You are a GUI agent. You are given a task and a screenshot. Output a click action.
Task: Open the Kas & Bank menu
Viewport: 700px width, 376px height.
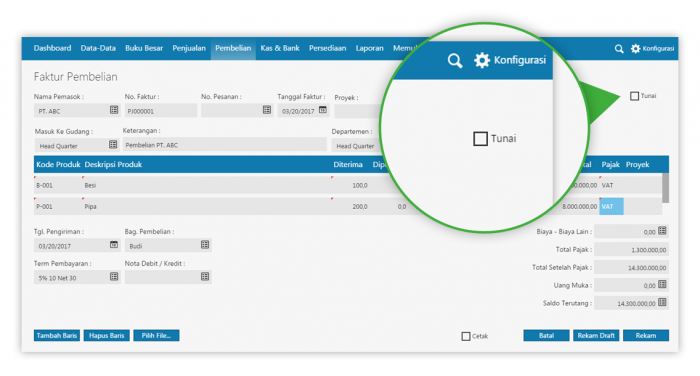280,48
